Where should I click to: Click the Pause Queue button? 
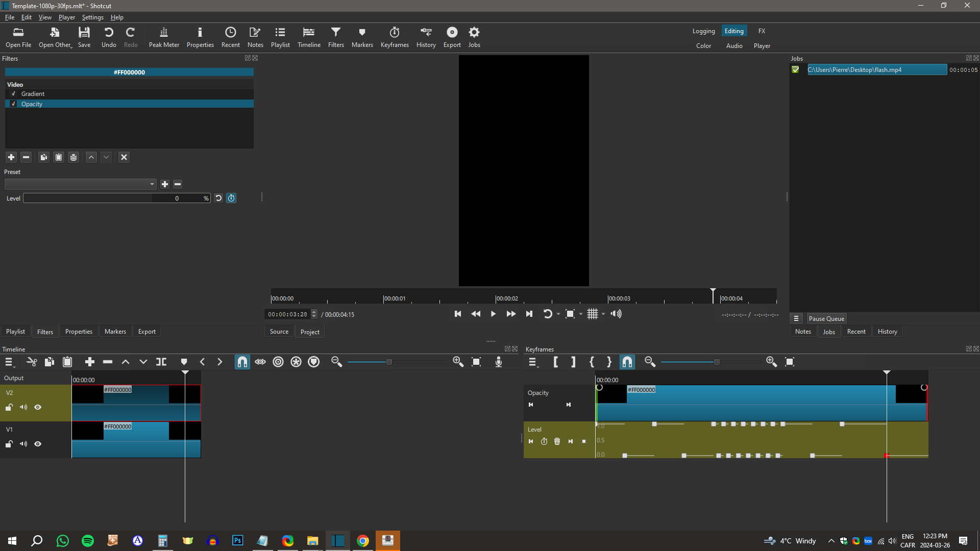[x=826, y=319]
